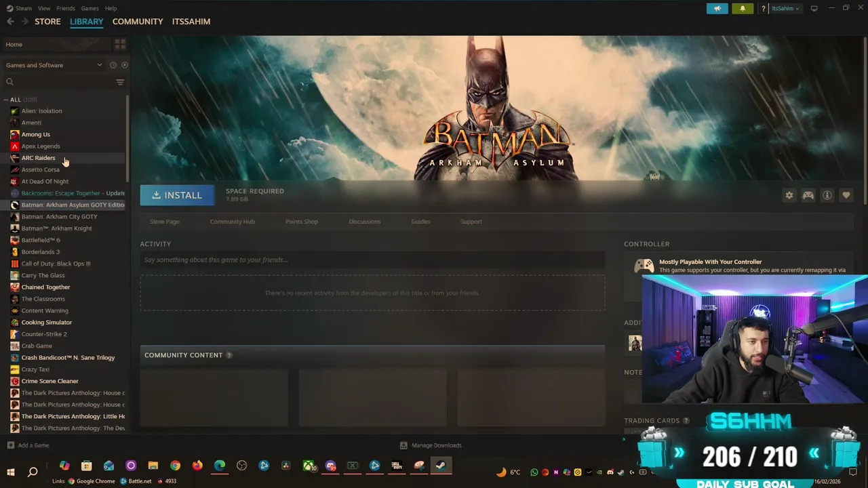Open the COMMUNITY tab
Screen dimensions: 868x488
pos(138,22)
